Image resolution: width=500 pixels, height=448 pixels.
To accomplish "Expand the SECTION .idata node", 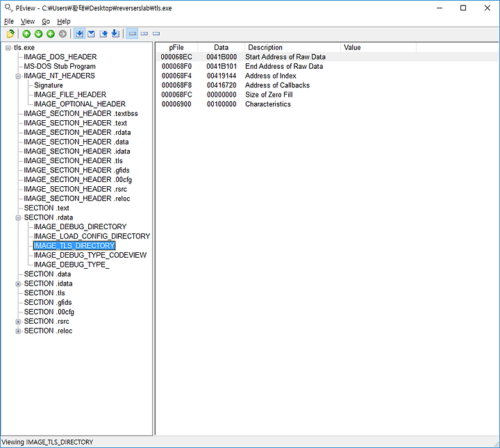I will tap(18, 284).
